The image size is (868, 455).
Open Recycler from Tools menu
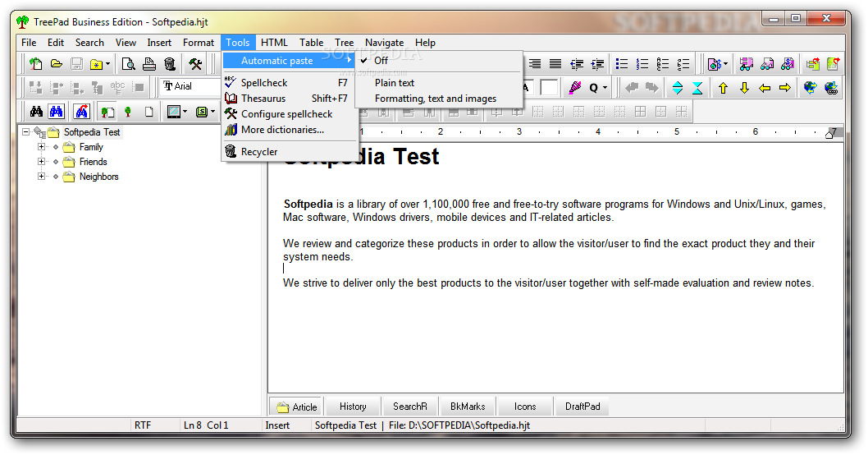[x=289, y=152]
